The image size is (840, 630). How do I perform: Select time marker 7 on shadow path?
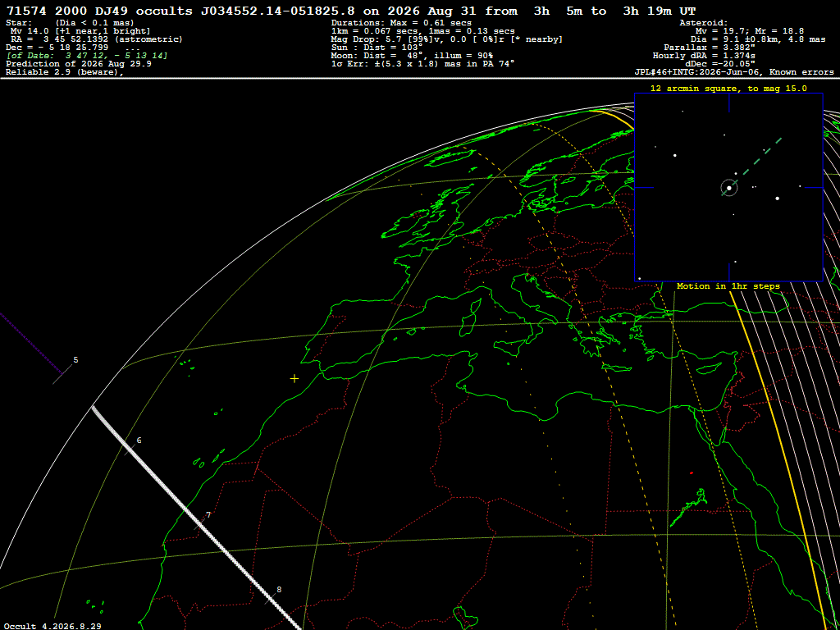(208, 515)
